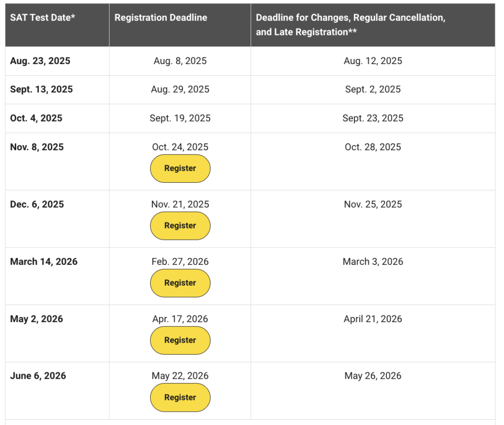
Task: Click the May 26, 2026 late deadline
Action: point(373,376)
